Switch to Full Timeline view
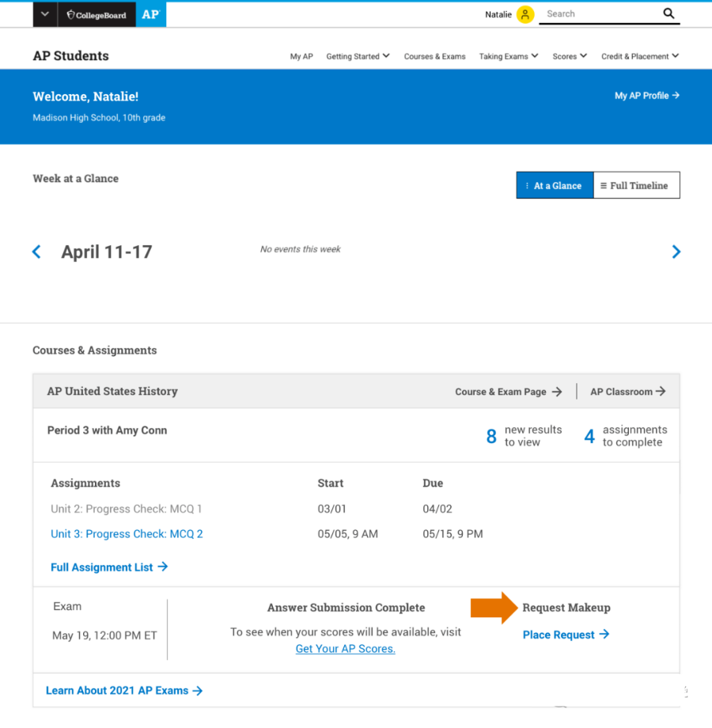The width and height of the screenshot is (712, 728). 636,185
